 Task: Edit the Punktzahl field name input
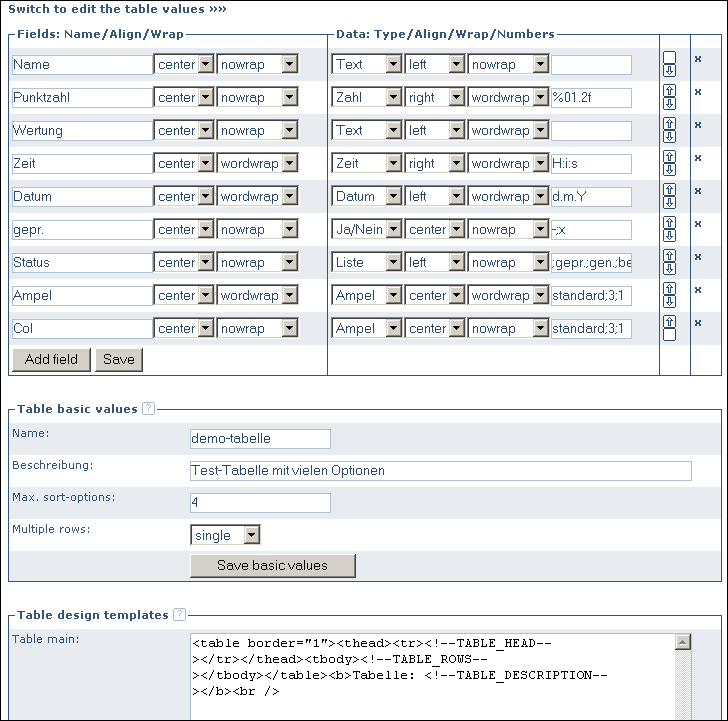[x=82, y=97]
